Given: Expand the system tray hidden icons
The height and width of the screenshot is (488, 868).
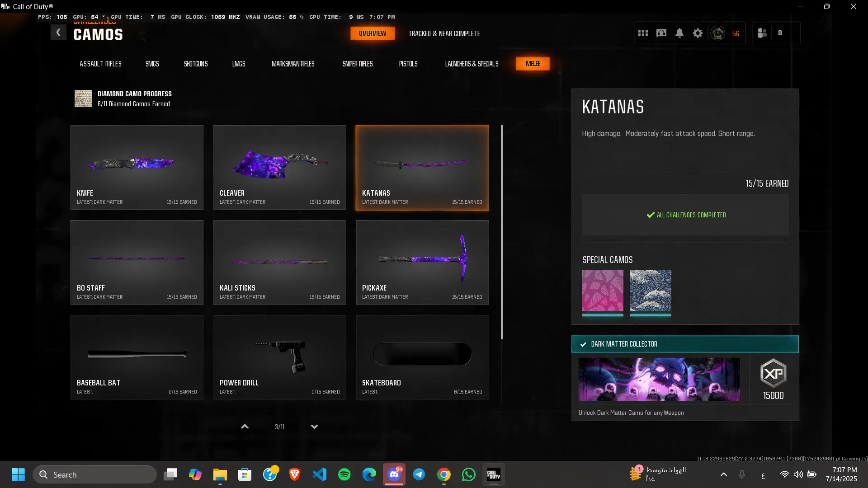Looking at the screenshot, I should tap(723, 474).
